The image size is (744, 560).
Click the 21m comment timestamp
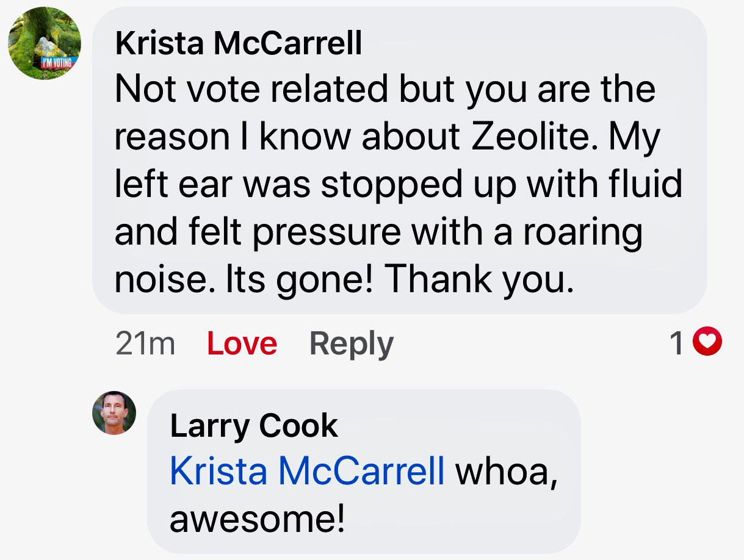[x=145, y=343]
